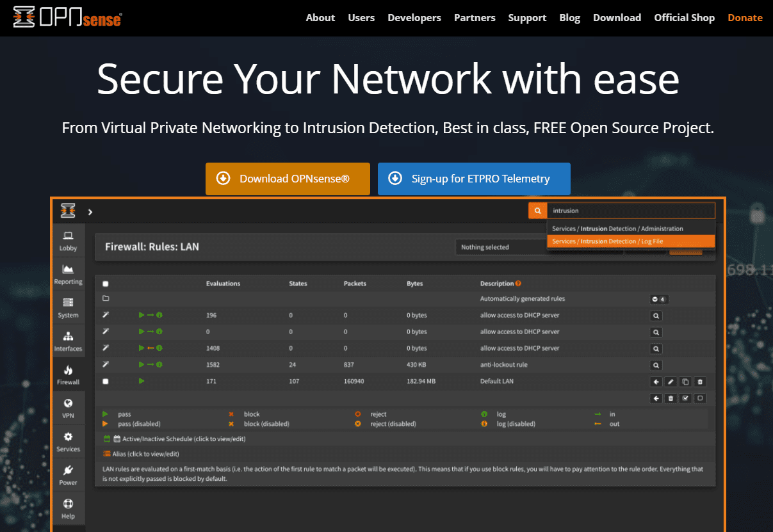773x532 pixels.
Task: Click the arrow icon on the ETPRO Telemetry button
Action: (395, 178)
